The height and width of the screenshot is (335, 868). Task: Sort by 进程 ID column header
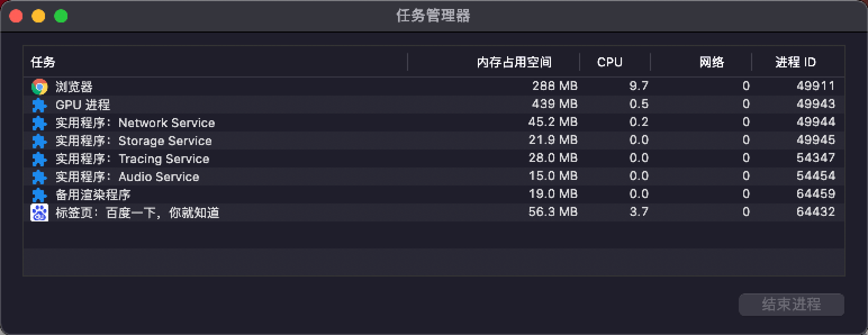(x=798, y=62)
